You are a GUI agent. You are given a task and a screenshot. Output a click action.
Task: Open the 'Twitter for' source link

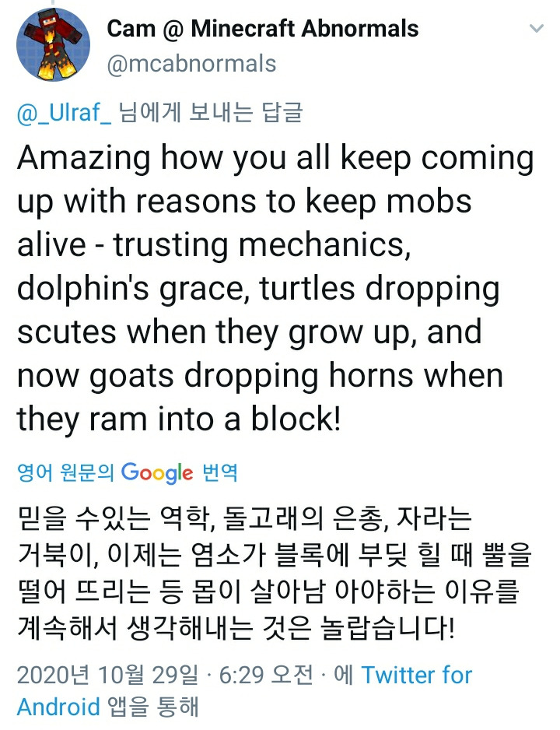pos(417,675)
